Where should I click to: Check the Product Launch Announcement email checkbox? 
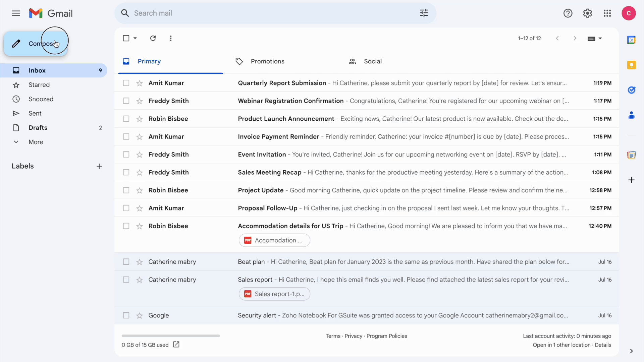point(126,119)
